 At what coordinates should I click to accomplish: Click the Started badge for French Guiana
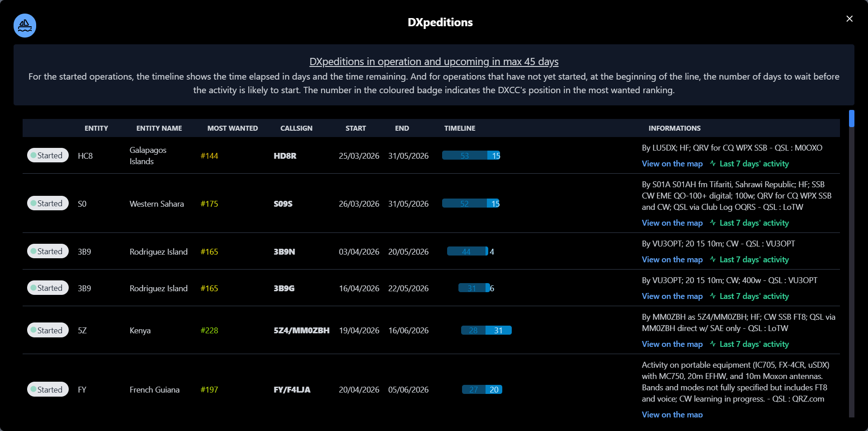coord(48,389)
